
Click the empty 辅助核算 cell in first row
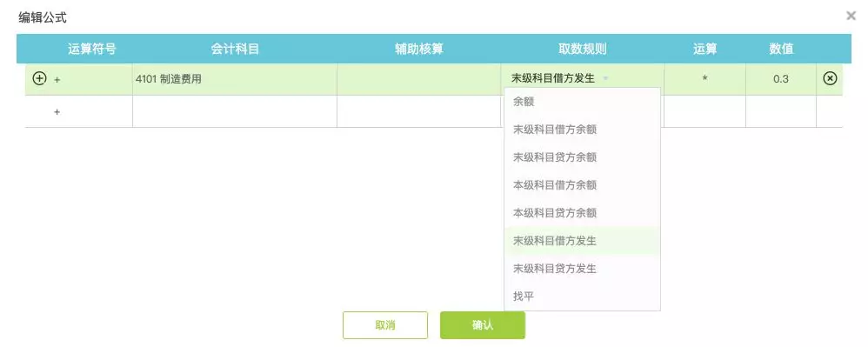(419, 79)
